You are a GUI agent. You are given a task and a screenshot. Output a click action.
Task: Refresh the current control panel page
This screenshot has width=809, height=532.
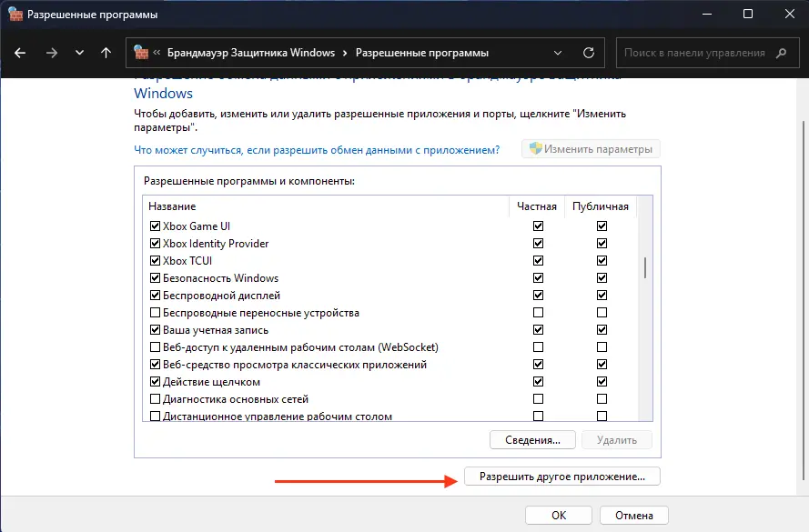589,53
